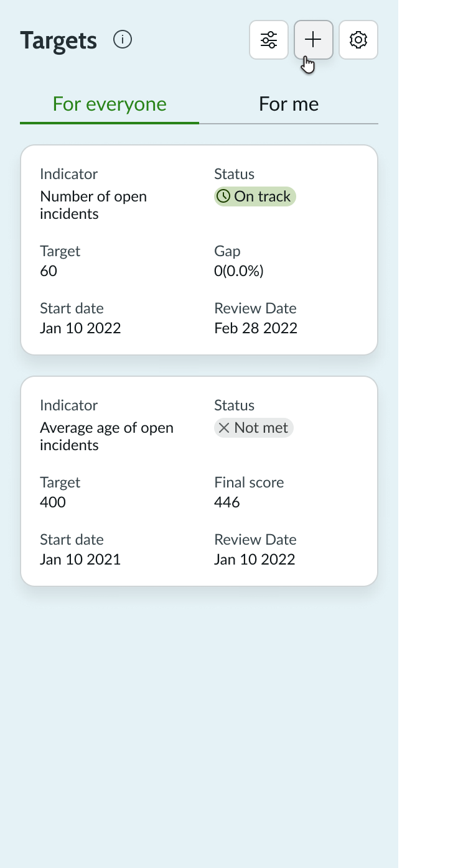Click the Gap value 0(0.0%)
458x868 pixels.
[238, 270]
